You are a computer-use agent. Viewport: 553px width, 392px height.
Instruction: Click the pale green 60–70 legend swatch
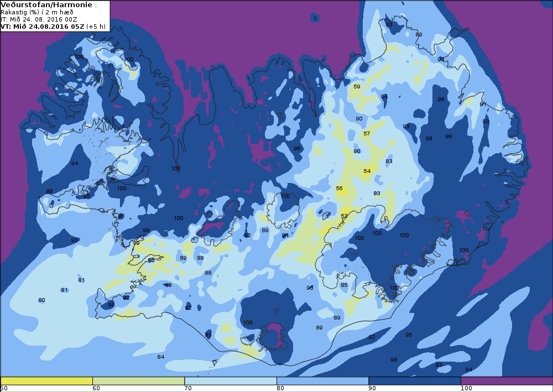pyautogui.click(x=139, y=381)
